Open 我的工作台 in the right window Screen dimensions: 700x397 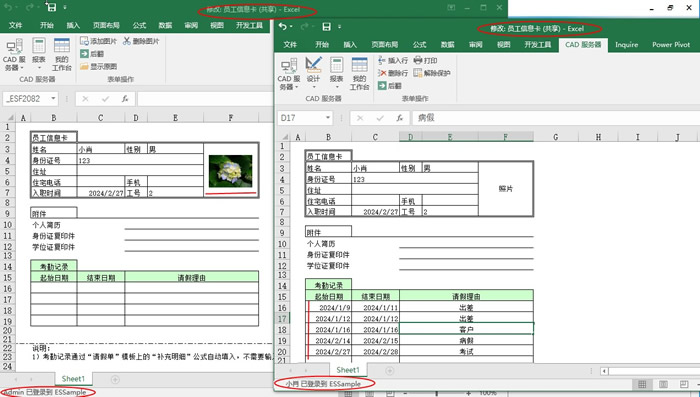click(359, 73)
